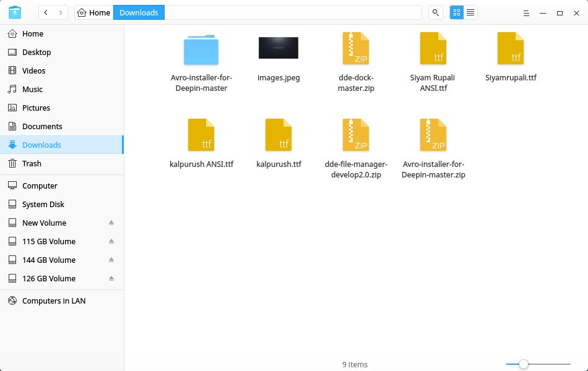Open the images.jpeg thumbnail
Image resolution: width=588 pixels, height=371 pixels.
[278, 48]
